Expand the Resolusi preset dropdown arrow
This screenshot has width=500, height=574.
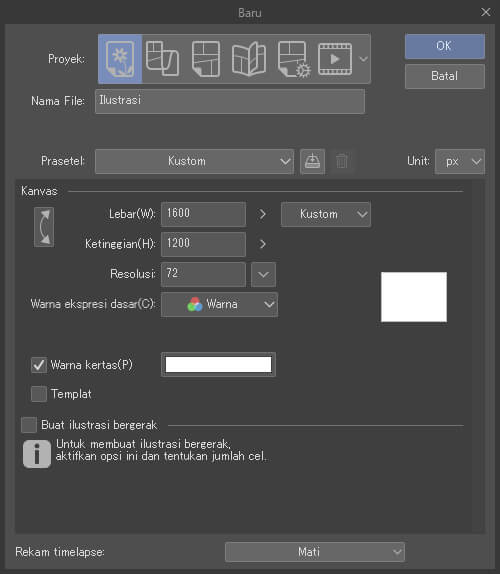[264, 274]
